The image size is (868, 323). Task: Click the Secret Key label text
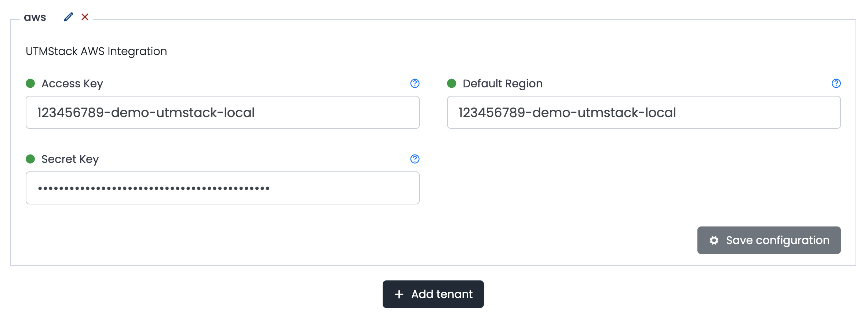70,159
